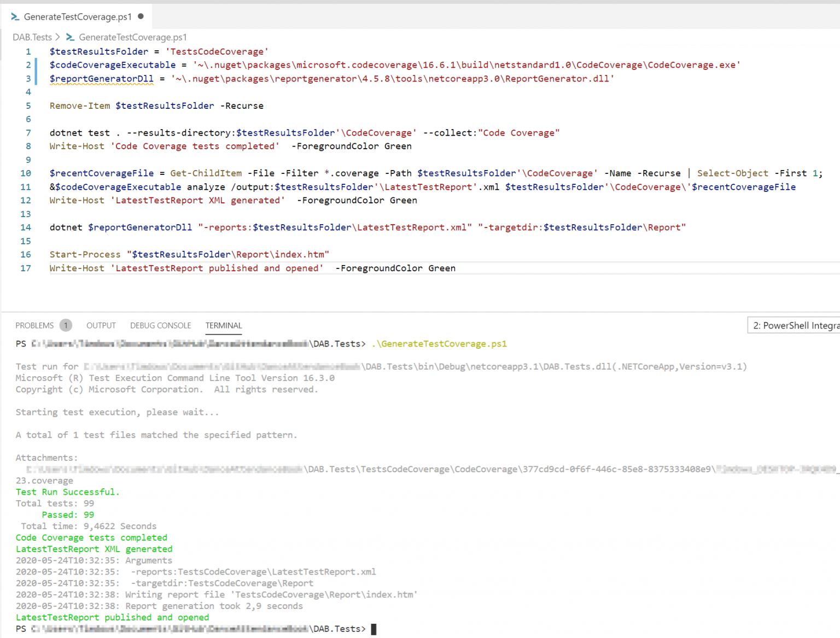Viewport: 840px width, 638px height.
Task: Expand the chevron after DAB.Tests in the breadcrumb
Action: [x=58, y=37]
